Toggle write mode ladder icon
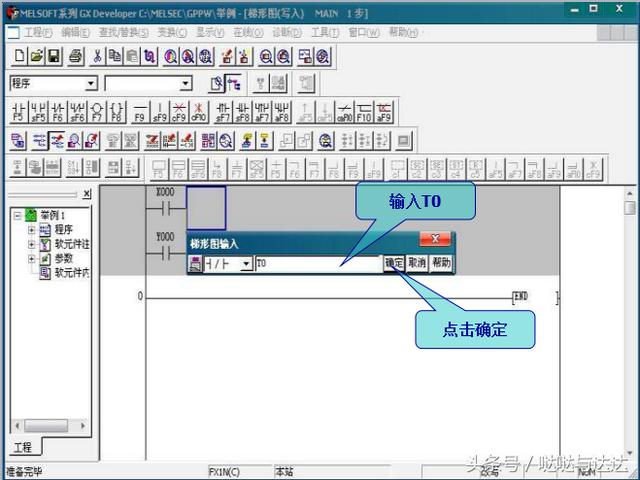 57,141
